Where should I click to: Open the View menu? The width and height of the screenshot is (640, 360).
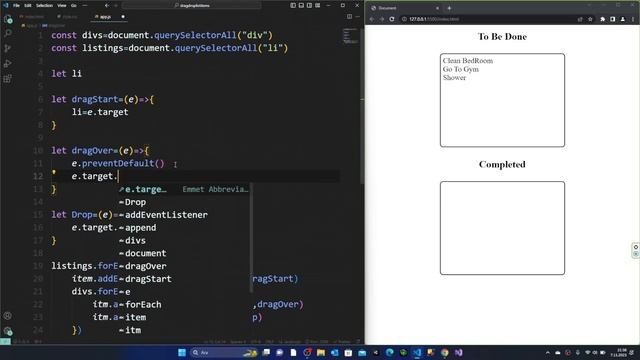(62, 5)
